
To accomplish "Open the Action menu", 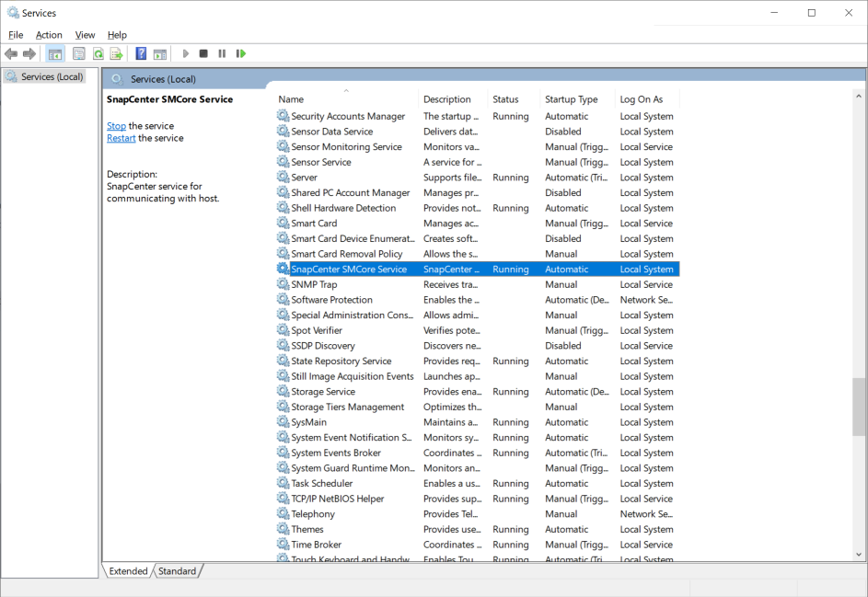I will tap(49, 35).
